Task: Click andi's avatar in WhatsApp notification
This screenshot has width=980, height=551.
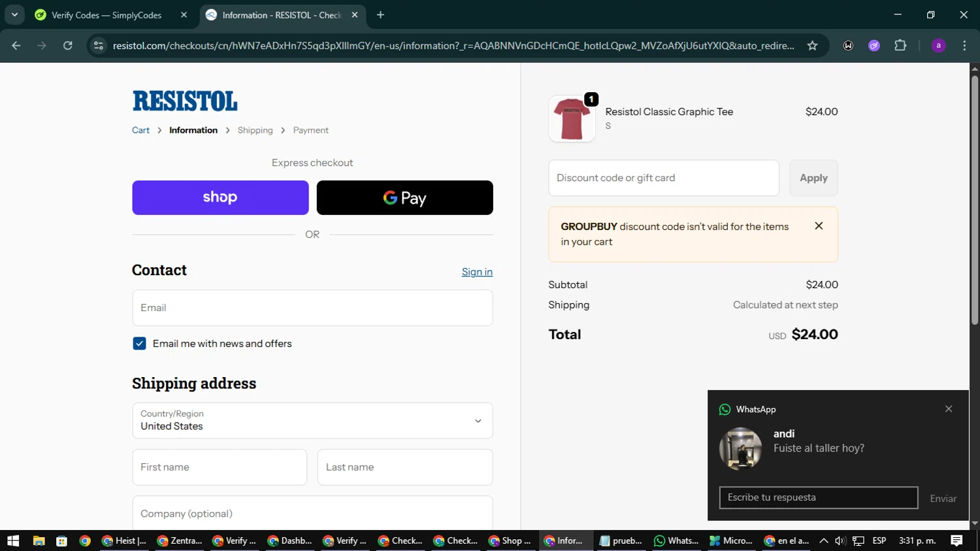Action: click(x=740, y=449)
